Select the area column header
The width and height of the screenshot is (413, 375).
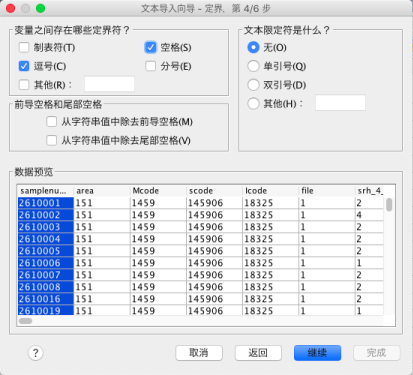click(102, 191)
